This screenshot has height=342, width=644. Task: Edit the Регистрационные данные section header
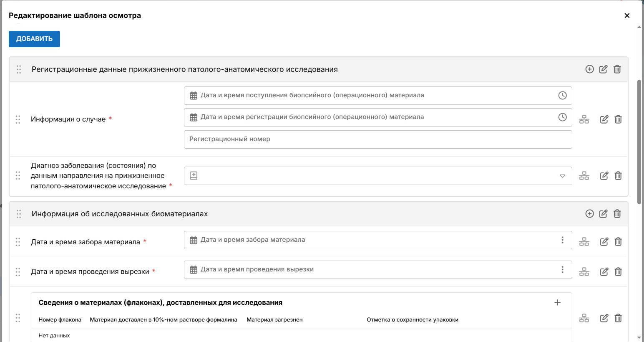pos(603,69)
